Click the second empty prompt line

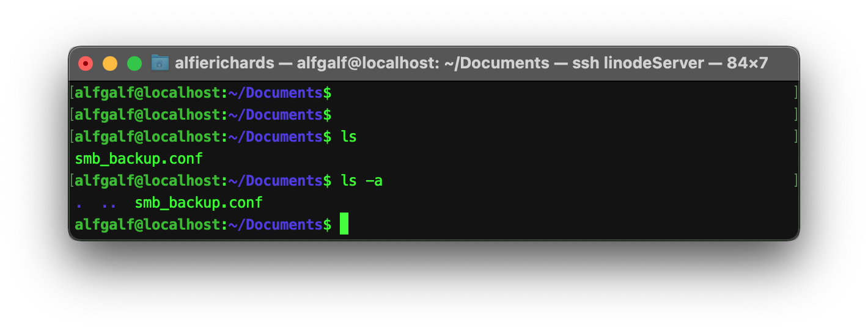click(x=434, y=115)
